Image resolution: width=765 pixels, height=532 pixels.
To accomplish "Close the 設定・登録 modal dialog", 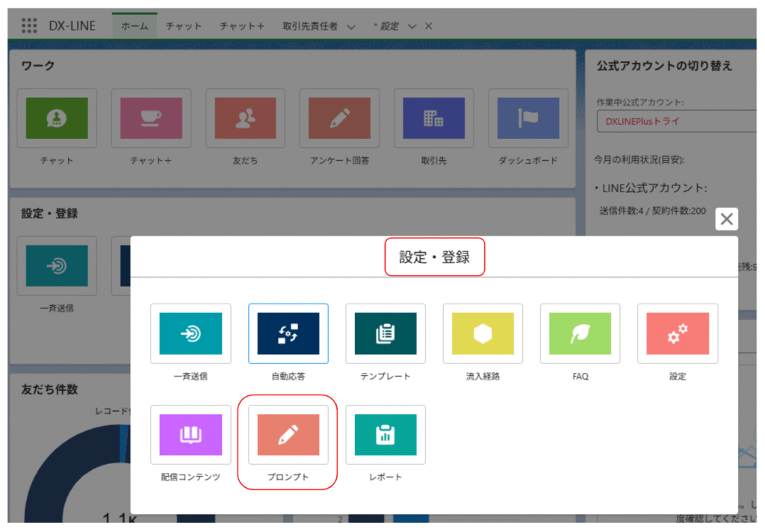I will [x=726, y=219].
